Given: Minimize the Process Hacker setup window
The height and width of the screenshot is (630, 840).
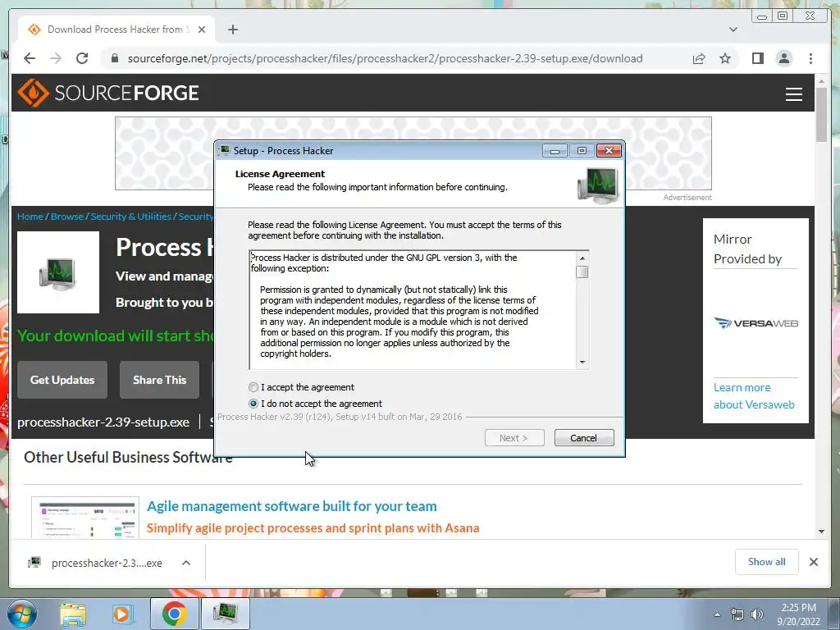Looking at the screenshot, I should pos(555,151).
